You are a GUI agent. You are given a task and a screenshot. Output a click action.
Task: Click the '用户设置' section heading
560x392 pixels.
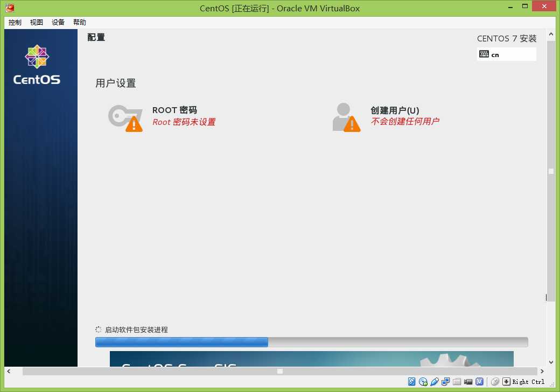click(115, 83)
